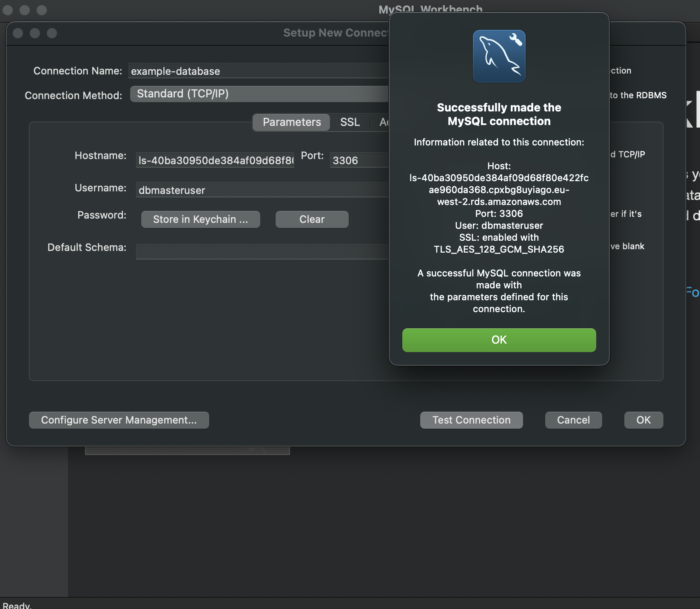Click the Username field dbmasteruser

262,190
